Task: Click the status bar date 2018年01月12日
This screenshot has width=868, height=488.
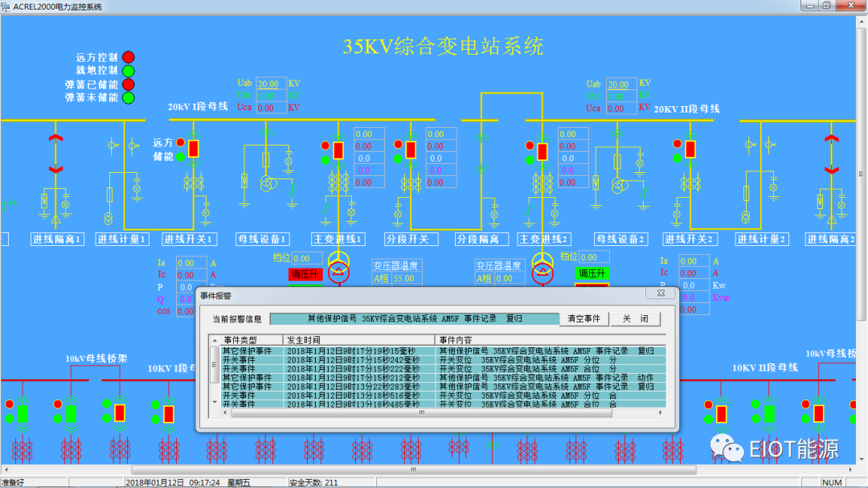Action: [x=154, y=482]
